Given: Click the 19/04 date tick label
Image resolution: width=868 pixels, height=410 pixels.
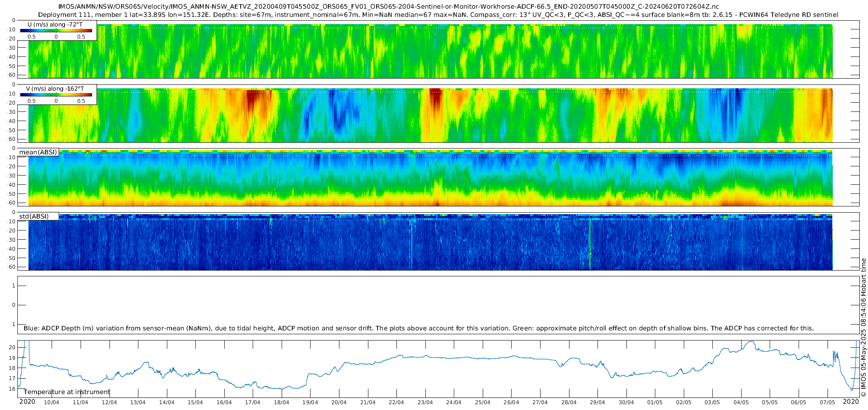Looking at the screenshot, I should (310, 402).
